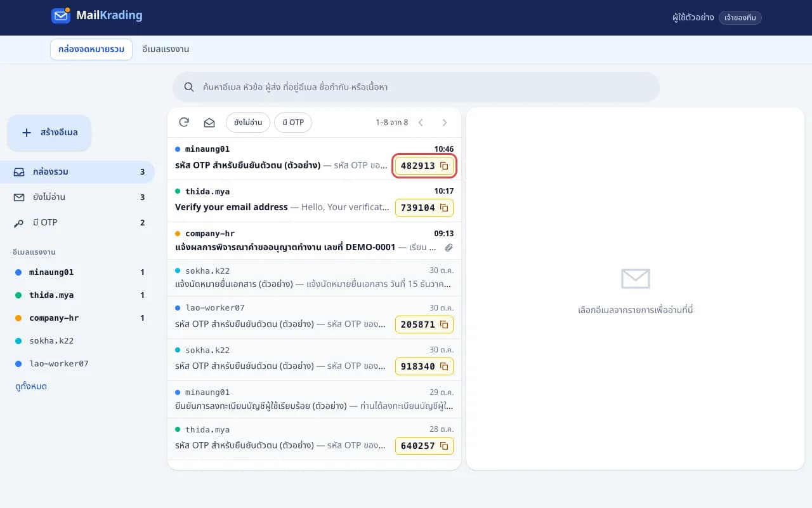Viewport: 812px width, 508px height.
Task: Copy OTP code 482913
Action: [424, 166]
